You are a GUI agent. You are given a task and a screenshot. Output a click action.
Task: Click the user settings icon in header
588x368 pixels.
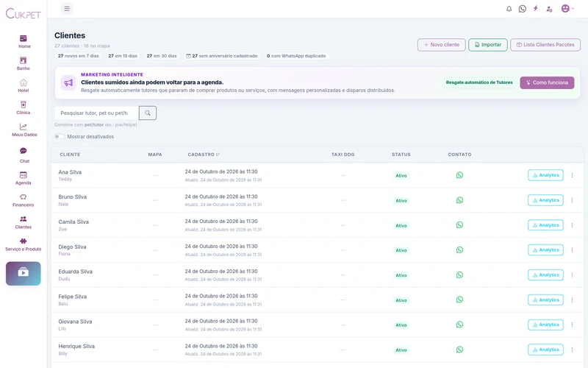click(549, 9)
